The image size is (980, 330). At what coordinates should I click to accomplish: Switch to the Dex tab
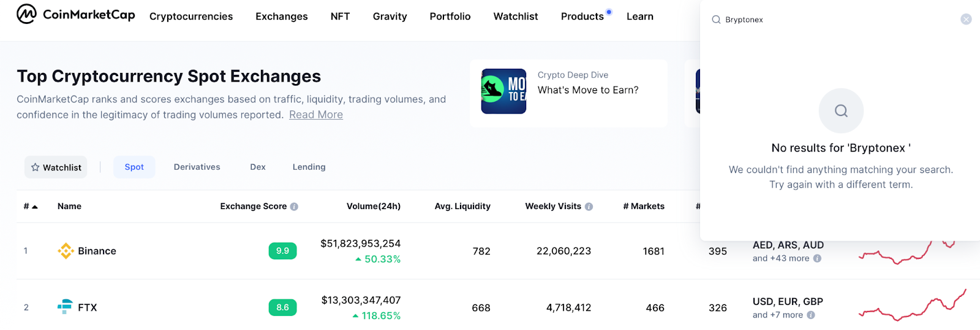(x=258, y=167)
